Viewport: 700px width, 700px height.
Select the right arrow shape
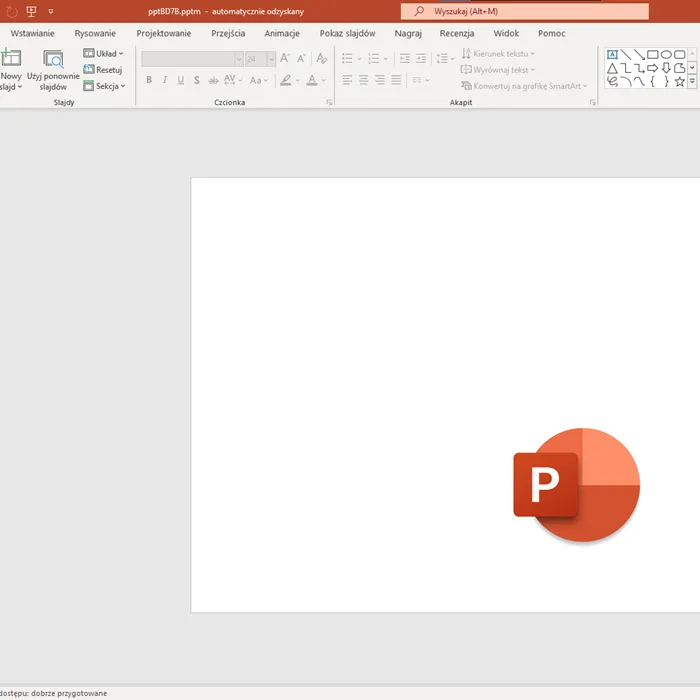pos(653,68)
